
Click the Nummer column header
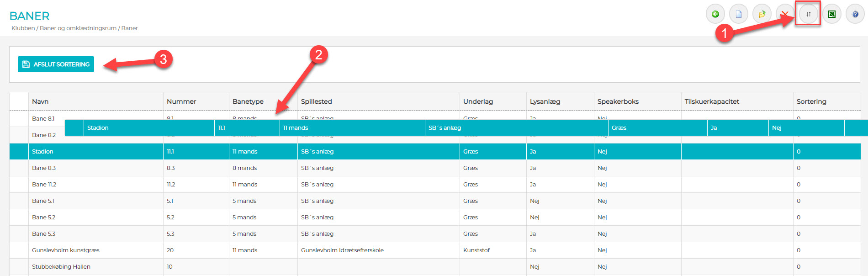[181, 101]
